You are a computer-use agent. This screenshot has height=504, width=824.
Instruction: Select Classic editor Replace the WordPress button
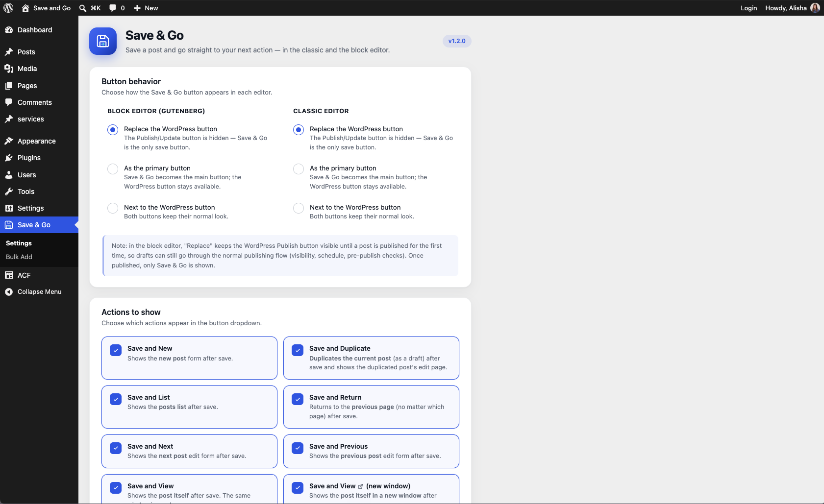click(x=299, y=130)
